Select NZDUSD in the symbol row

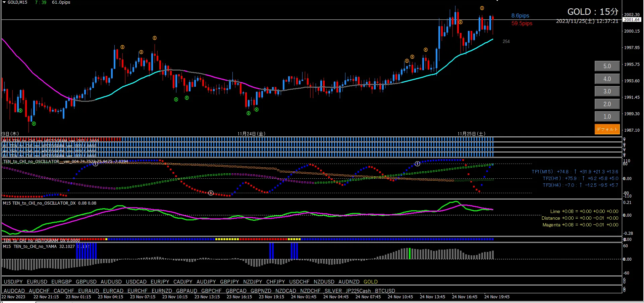[324, 282]
